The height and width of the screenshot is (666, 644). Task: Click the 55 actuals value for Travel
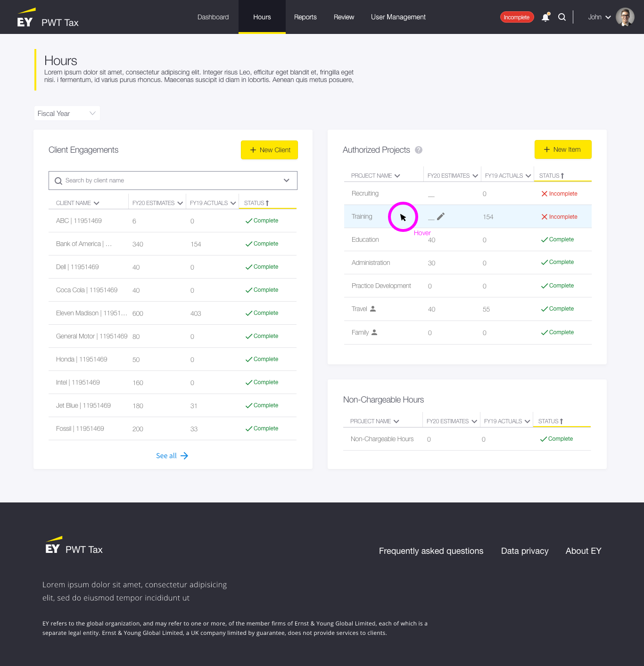[486, 310]
